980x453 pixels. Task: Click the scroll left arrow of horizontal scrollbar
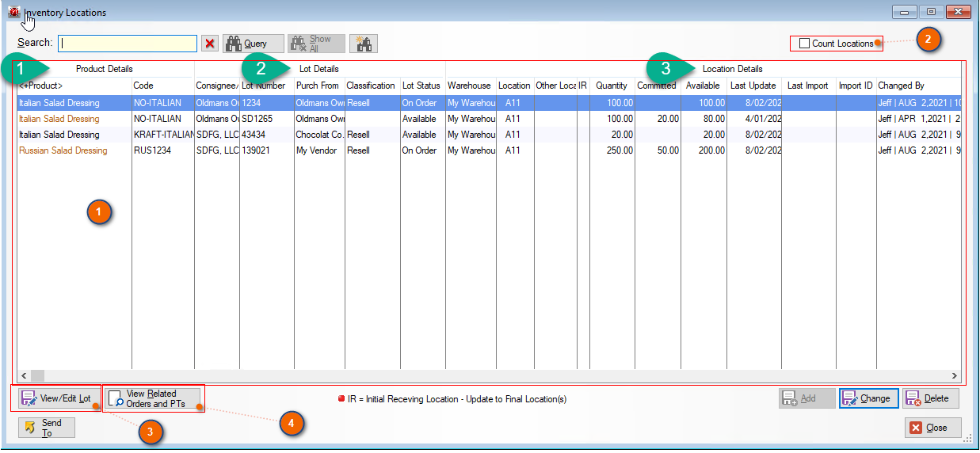(24, 375)
